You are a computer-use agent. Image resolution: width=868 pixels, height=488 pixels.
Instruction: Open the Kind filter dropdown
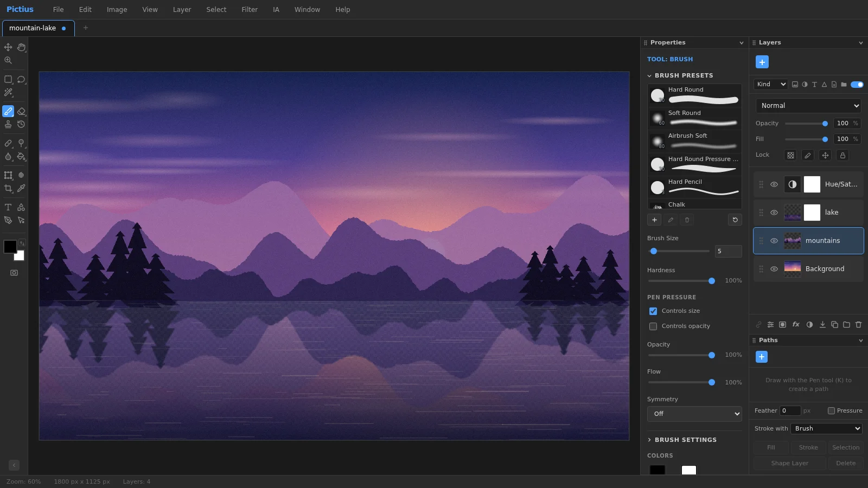click(x=770, y=84)
